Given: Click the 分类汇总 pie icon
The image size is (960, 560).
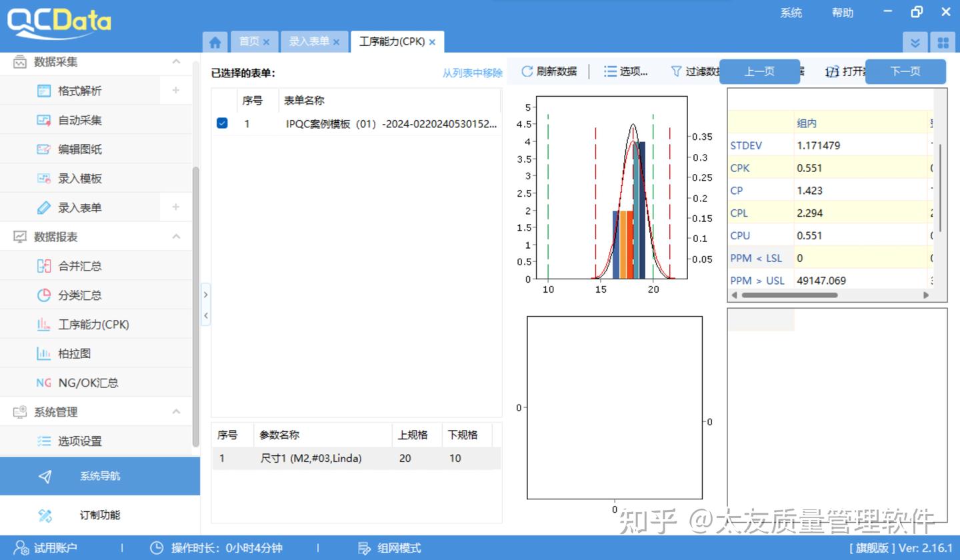Looking at the screenshot, I should tap(44, 295).
